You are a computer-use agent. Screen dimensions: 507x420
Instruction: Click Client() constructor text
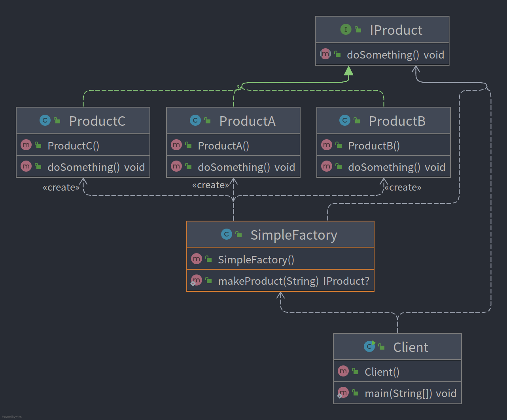382,372
